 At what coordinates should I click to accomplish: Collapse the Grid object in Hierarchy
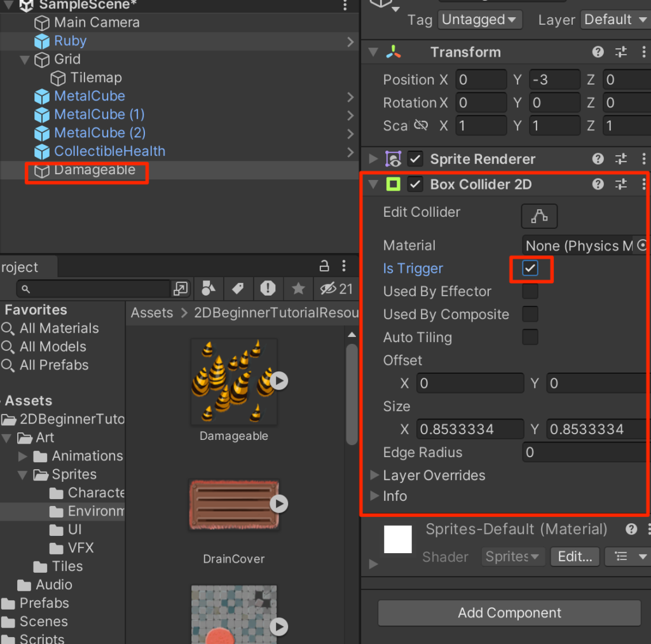pos(25,59)
